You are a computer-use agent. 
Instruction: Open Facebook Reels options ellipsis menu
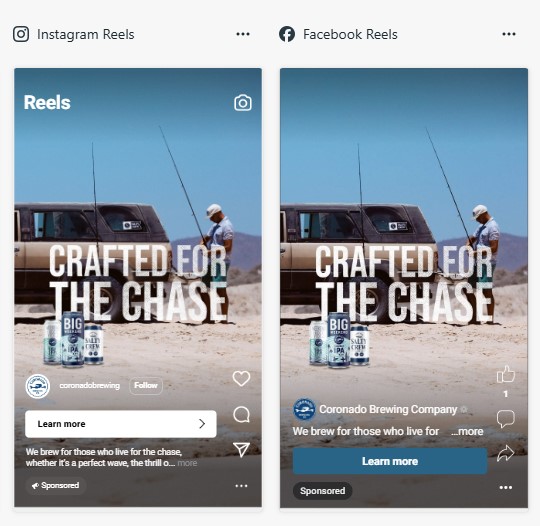(x=509, y=34)
